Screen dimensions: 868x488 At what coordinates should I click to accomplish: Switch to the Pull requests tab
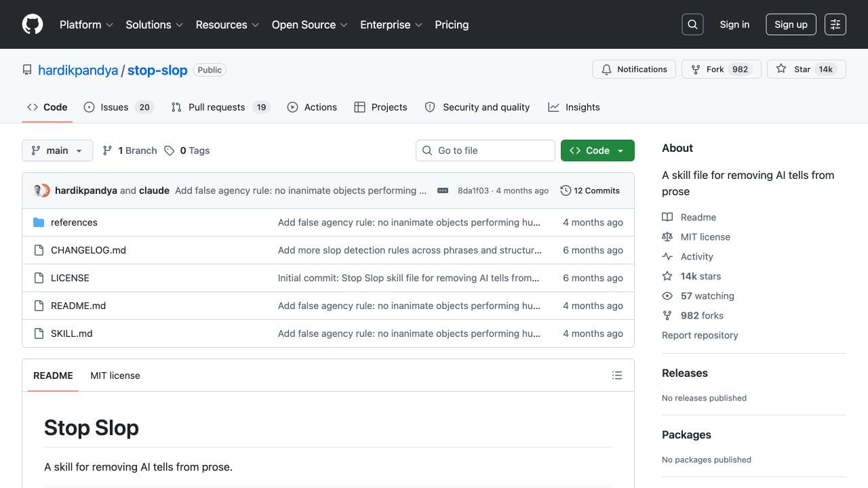pos(220,107)
